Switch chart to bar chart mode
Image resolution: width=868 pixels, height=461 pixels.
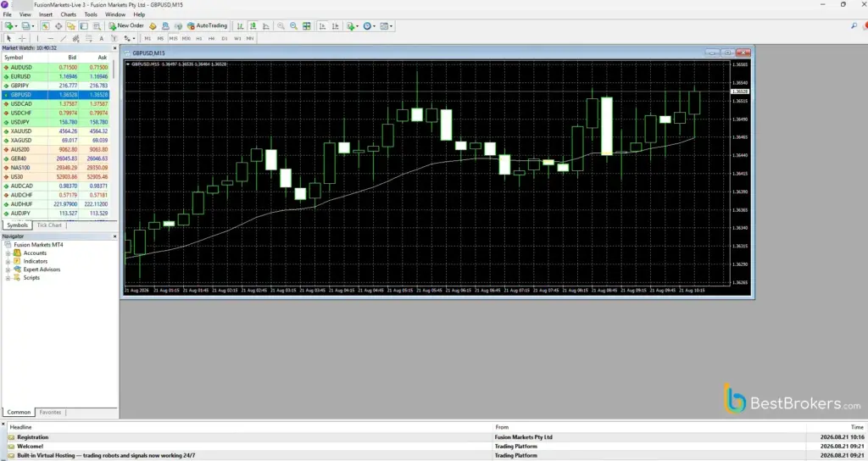point(240,26)
